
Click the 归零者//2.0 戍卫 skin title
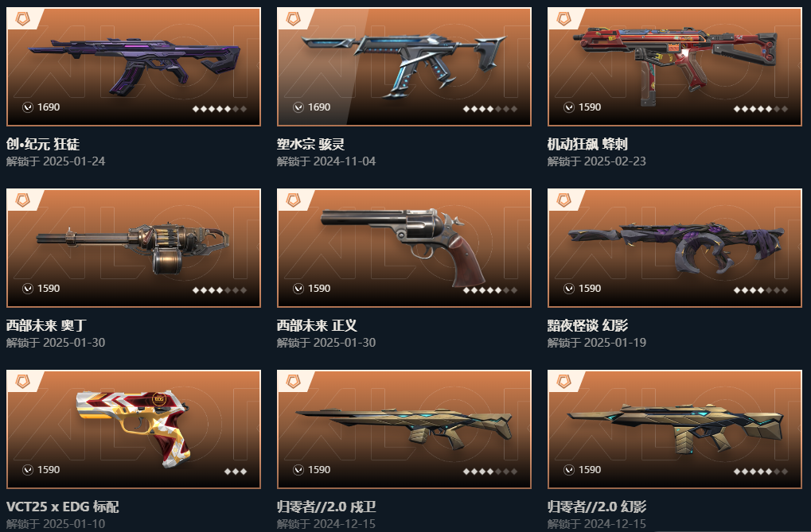[326, 507]
